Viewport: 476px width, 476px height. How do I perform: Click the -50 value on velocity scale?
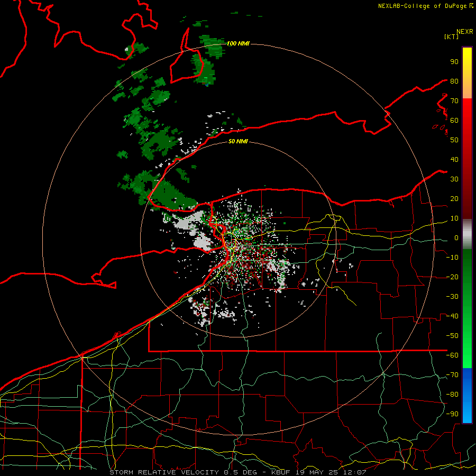pyautogui.click(x=452, y=336)
